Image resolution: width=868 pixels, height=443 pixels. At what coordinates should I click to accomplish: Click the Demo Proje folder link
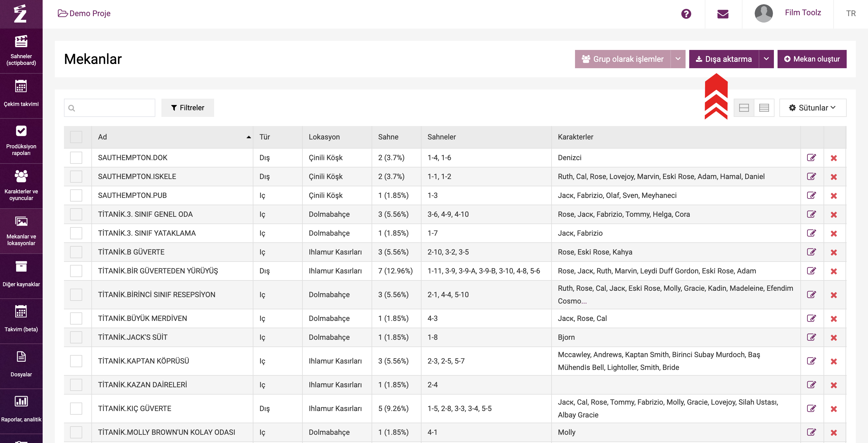point(84,13)
